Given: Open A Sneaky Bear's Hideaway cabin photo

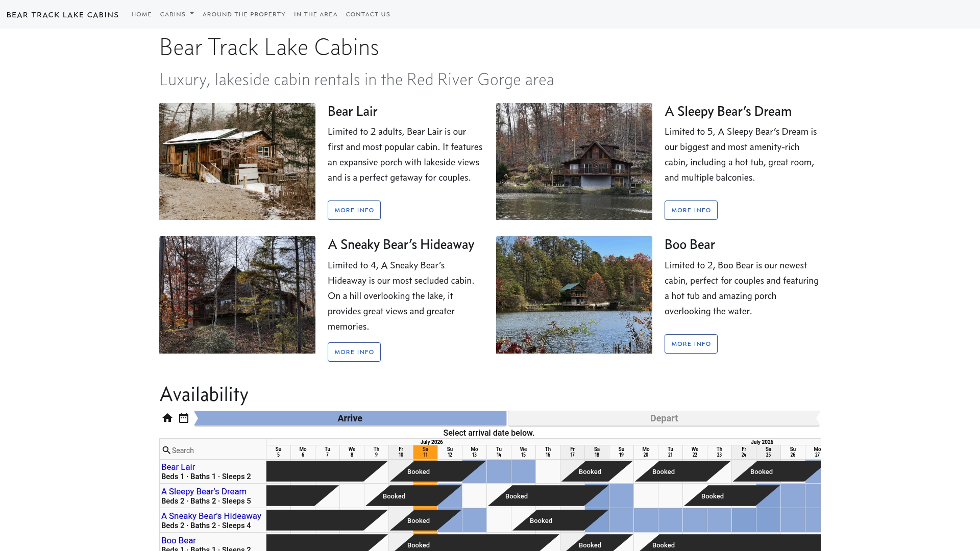Looking at the screenshot, I should pos(237,295).
